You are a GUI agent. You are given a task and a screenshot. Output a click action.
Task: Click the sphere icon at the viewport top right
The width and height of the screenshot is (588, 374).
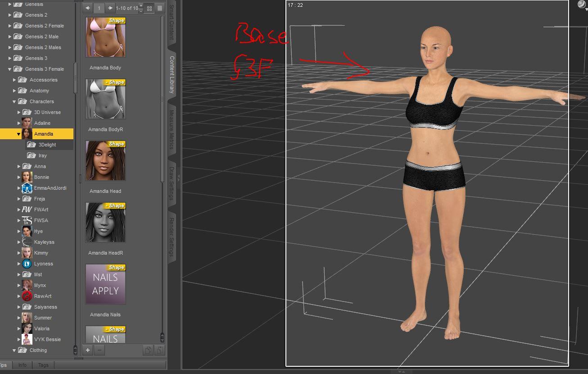point(582,5)
